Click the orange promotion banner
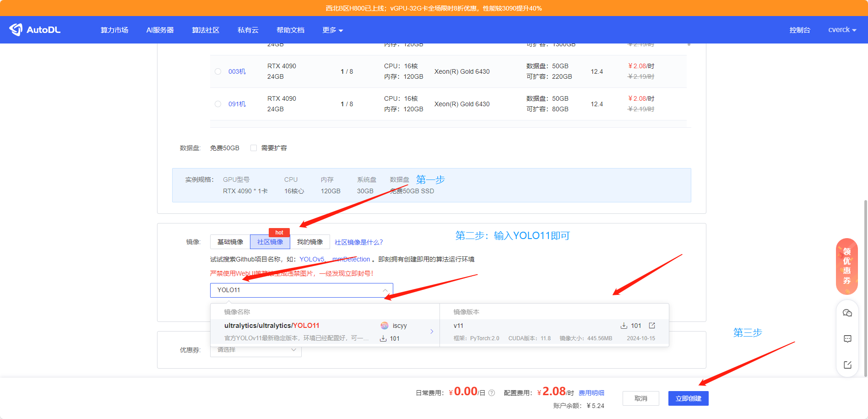Viewport: 868px width, 419px height. click(x=434, y=8)
